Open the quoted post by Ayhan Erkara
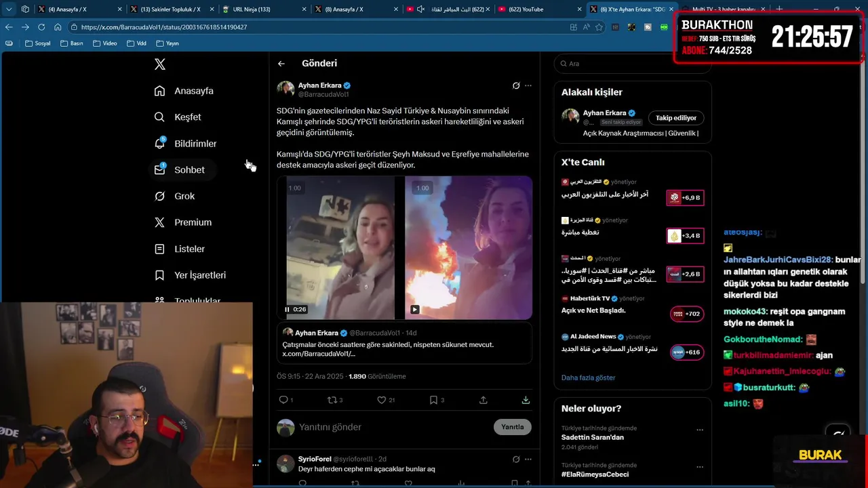Screen dimensions: 868x488 [x=404, y=343]
